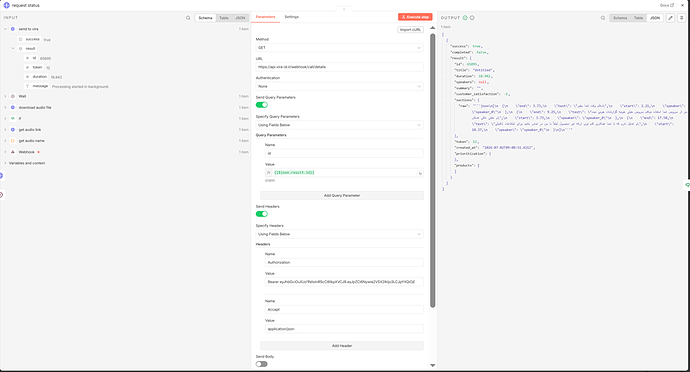Open Specify Query Parameters dropdown

(x=340, y=125)
